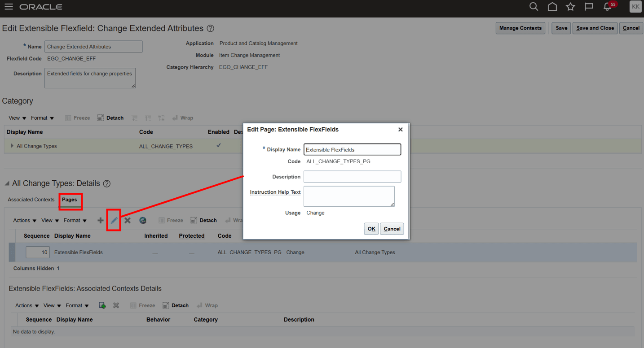Screen dimensions: 644x348
Task: Open Format menu in Associated Contexts Details toolbar
Action: 78,305
